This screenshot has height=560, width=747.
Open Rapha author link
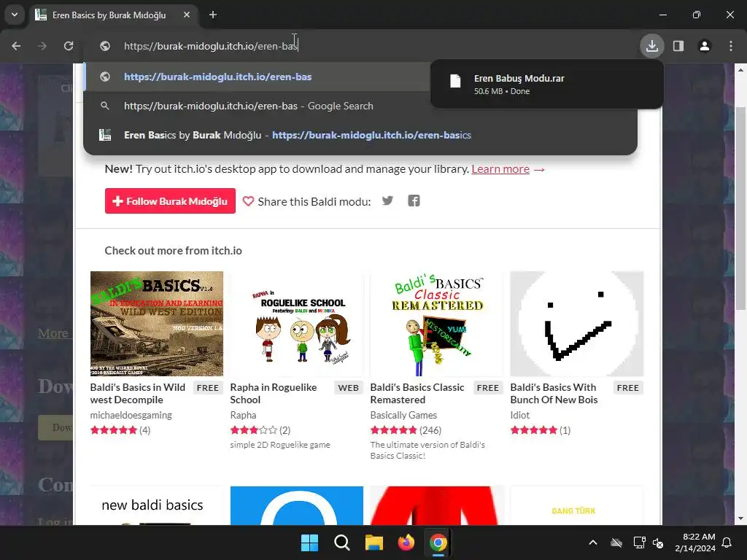click(x=243, y=415)
